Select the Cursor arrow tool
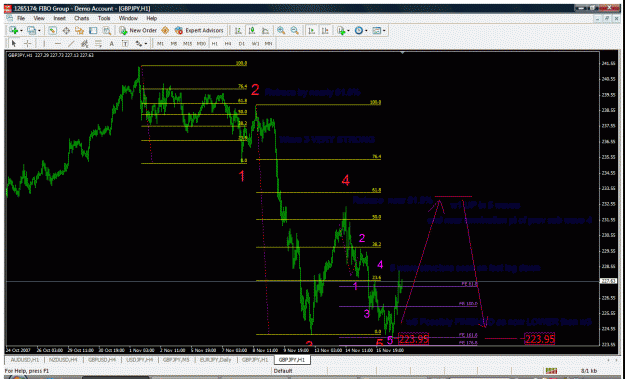 14,43
